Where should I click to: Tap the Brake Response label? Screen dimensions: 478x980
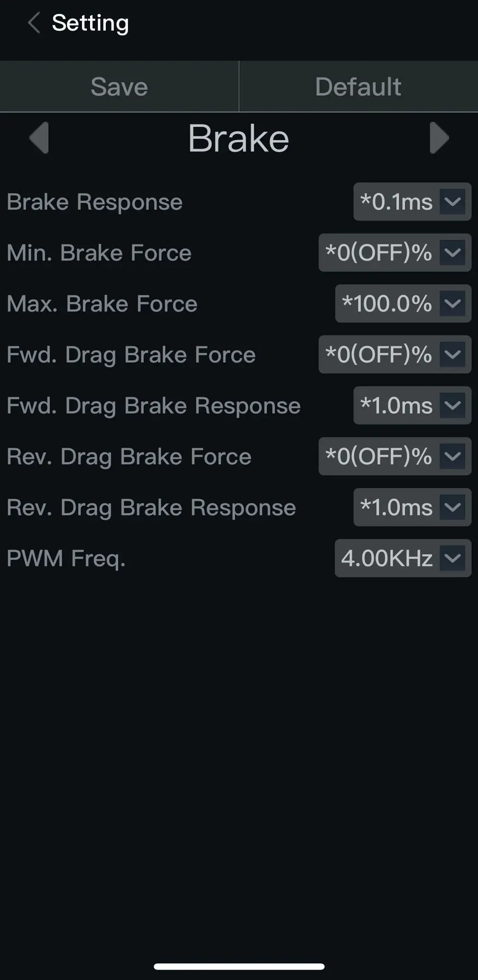point(95,202)
